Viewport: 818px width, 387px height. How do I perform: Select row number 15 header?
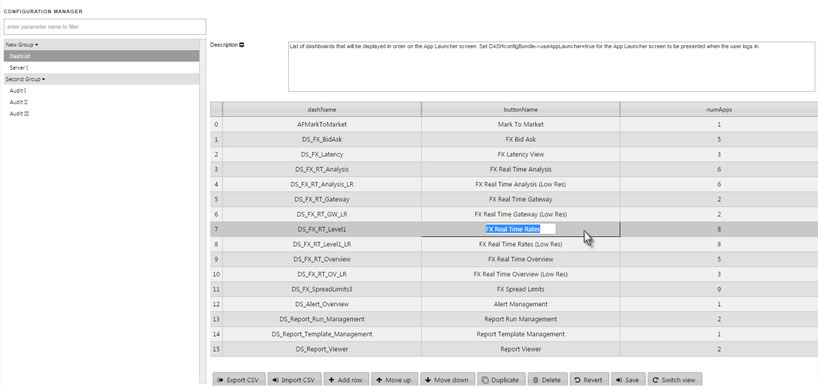[216, 349]
